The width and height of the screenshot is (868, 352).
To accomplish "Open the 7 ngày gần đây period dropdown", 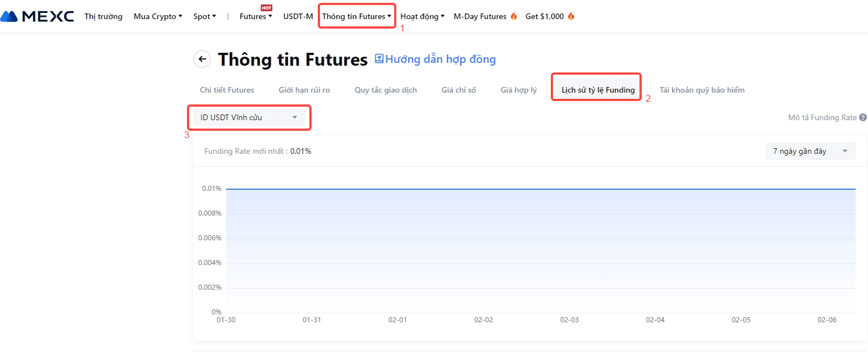I will pos(810,151).
